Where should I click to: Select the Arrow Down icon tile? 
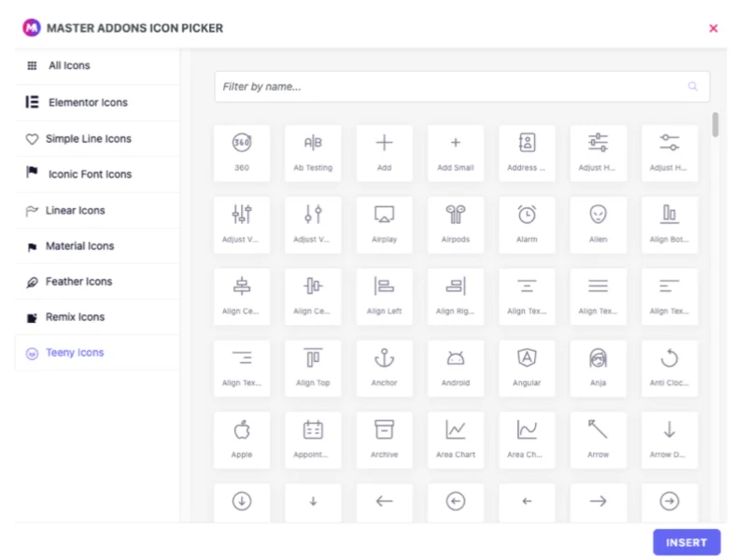[x=669, y=441]
